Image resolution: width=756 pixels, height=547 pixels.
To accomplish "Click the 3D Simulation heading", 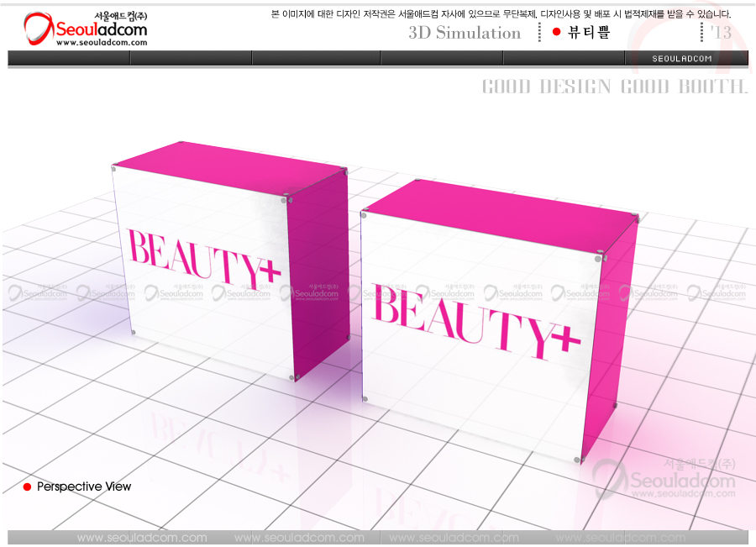I will click(465, 33).
